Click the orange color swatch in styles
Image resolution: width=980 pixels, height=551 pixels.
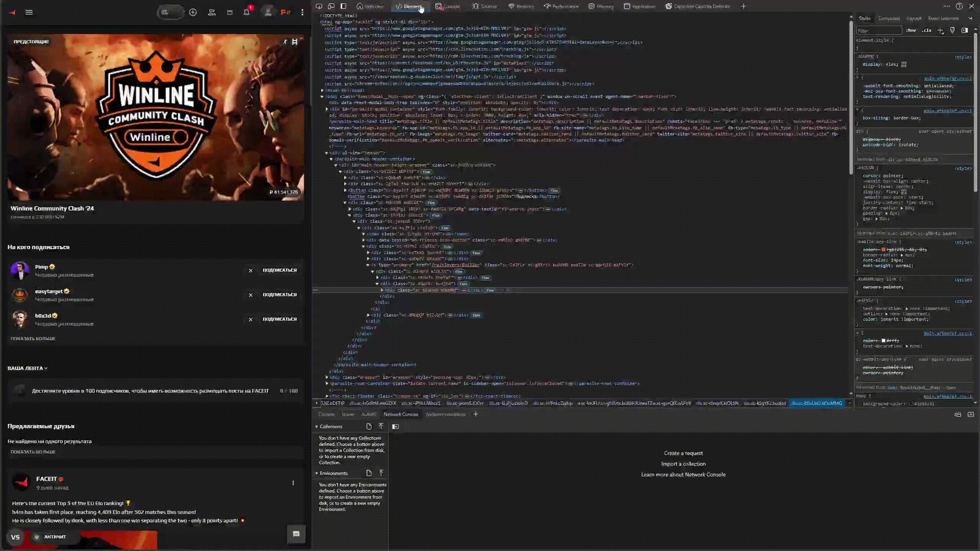point(883,250)
